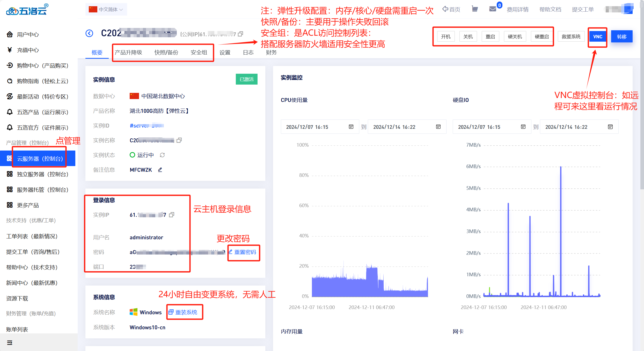Open disk IO end date calendar picker
Screen dimensions: 644x351
click(610, 127)
